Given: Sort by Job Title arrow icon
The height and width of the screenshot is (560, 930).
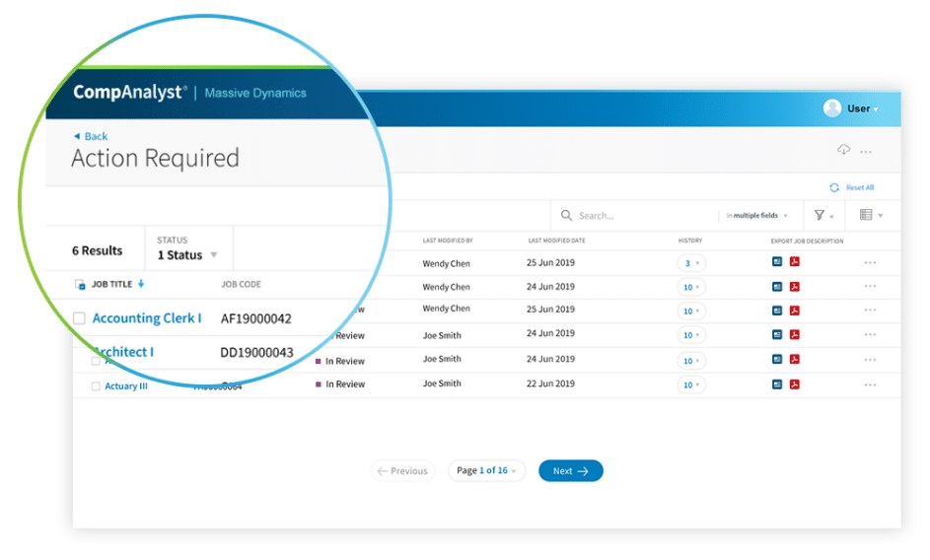Looking at the screenshot, I should 141,284.
